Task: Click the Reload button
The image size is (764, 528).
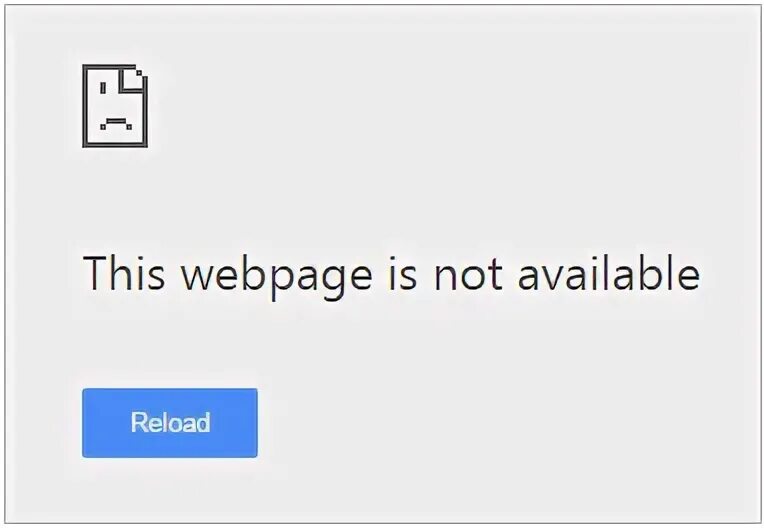Action: click(170, 423)
